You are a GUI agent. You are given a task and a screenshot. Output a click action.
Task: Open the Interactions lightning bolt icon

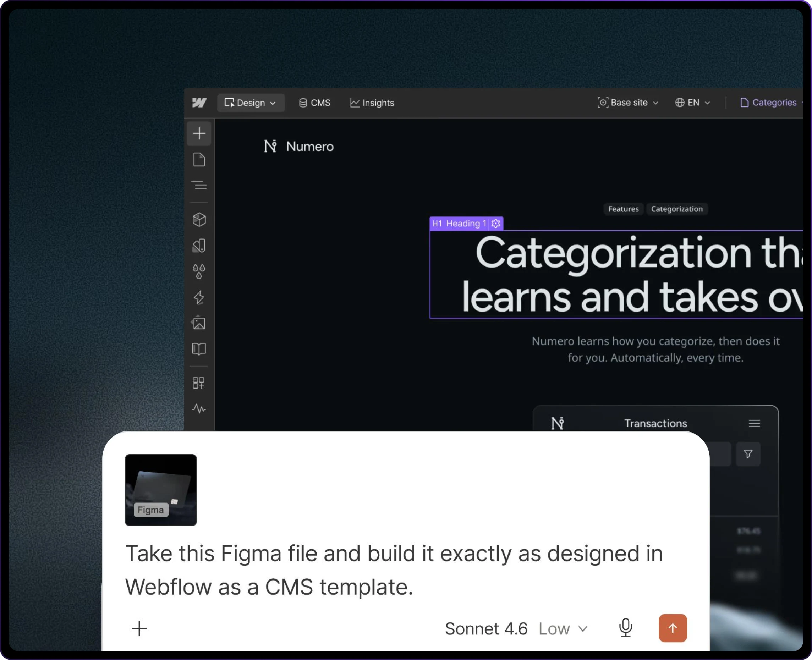[x=199, y=297]
